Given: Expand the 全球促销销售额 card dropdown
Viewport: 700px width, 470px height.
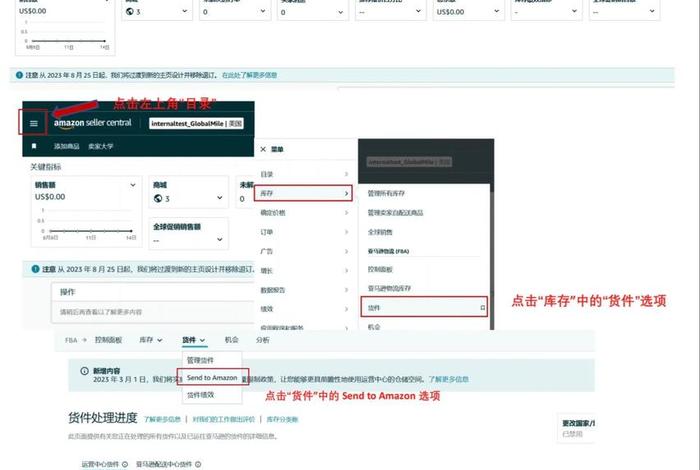Looking at the screenshot, I should 220,240.
